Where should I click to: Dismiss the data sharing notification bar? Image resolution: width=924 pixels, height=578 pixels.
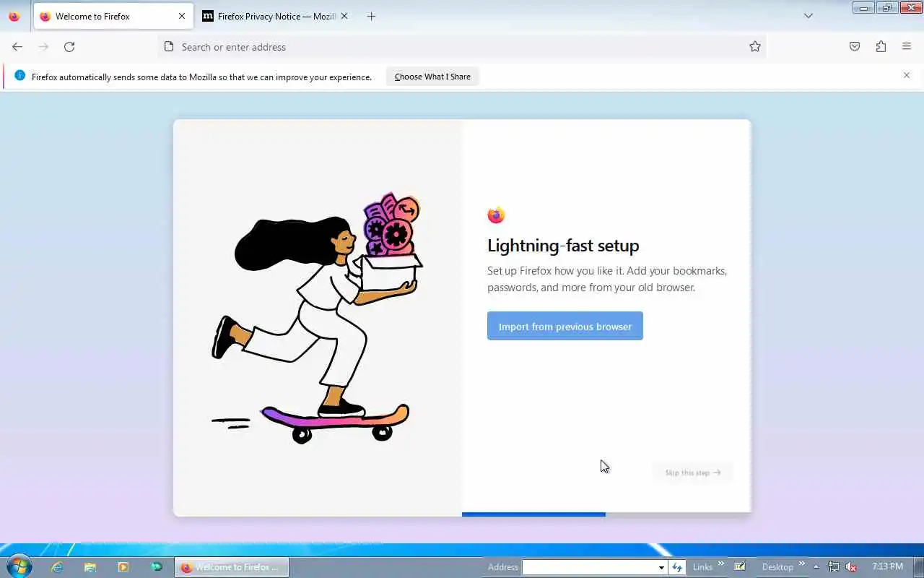907,75
